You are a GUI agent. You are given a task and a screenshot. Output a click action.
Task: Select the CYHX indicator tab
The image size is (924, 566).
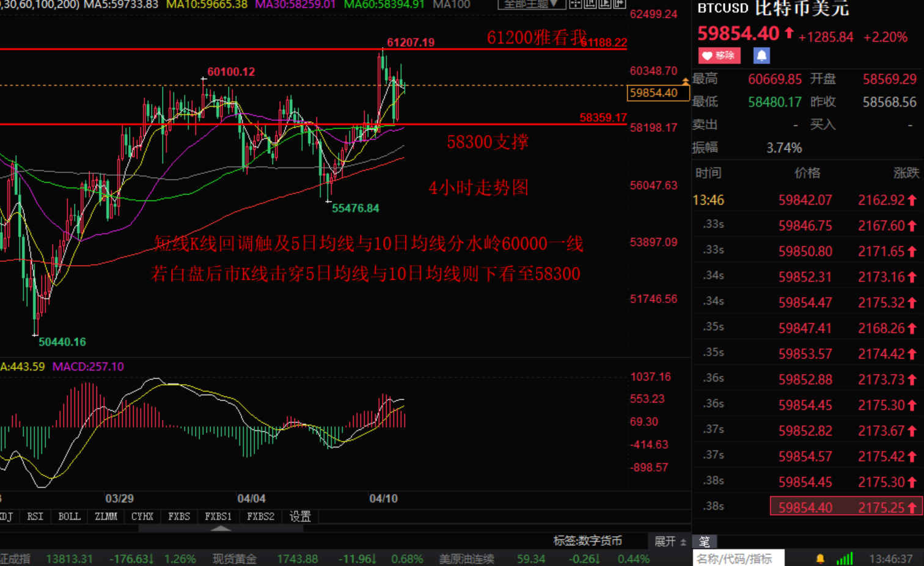tap(142, 517)
